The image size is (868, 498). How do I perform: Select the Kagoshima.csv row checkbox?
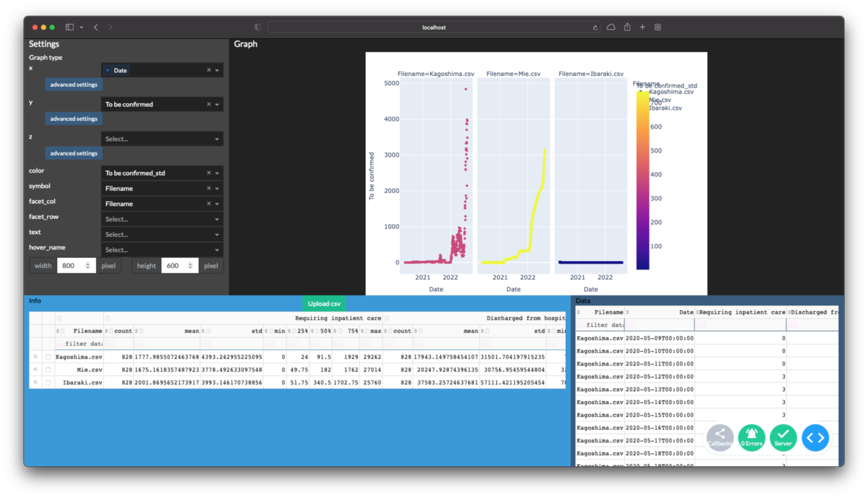pos(48,357)
